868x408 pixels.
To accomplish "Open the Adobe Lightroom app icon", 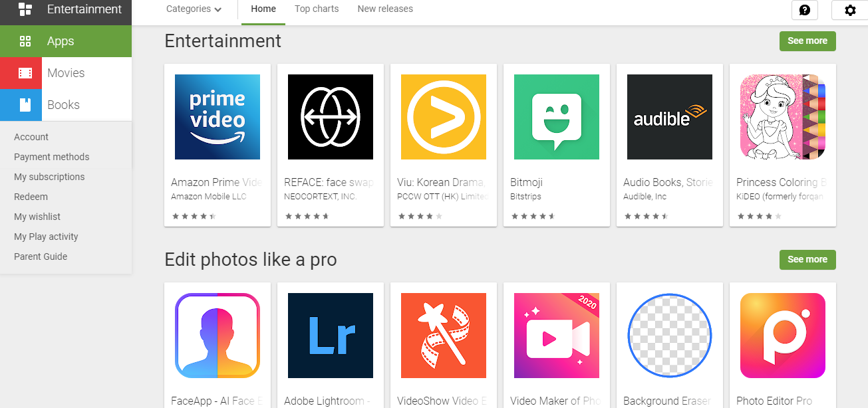I will pos(331,336).
